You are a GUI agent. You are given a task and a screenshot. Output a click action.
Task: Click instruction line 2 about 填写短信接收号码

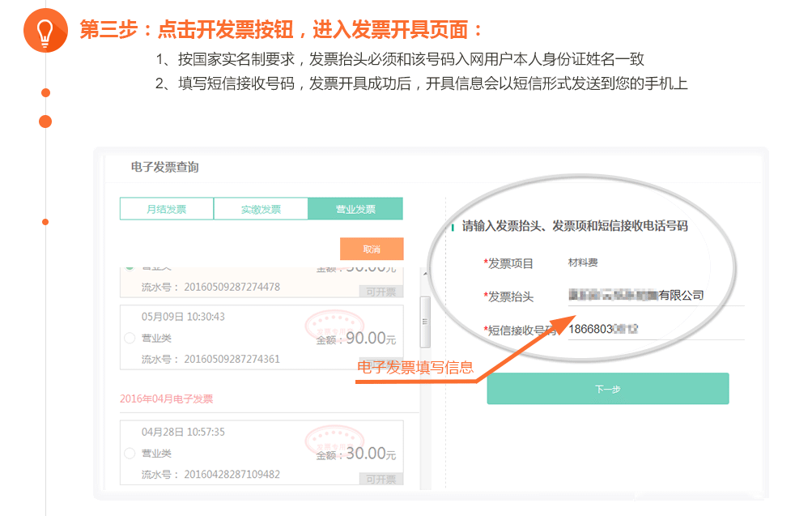coord(422,83)
